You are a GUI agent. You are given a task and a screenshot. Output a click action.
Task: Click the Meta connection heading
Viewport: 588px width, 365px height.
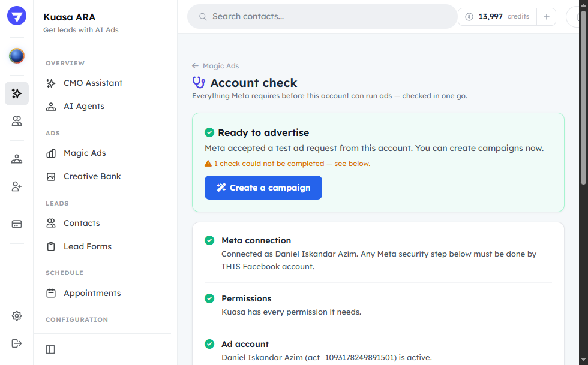[256, 240]
